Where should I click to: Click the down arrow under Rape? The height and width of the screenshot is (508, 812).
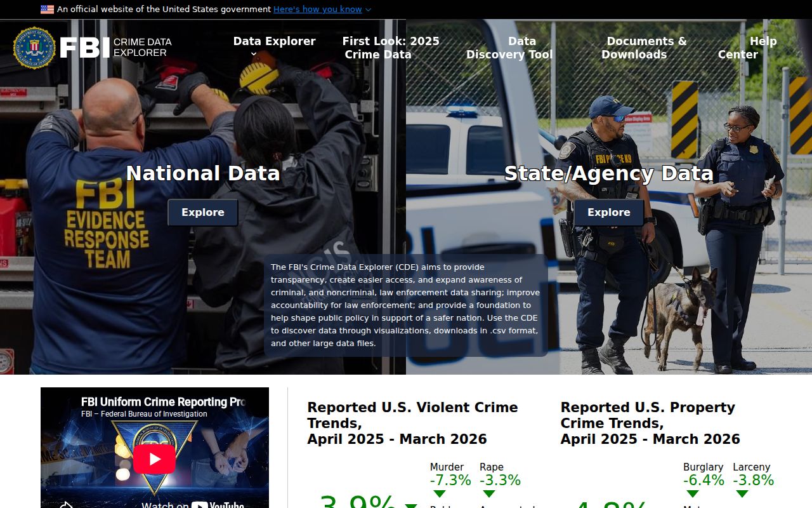[x=488, y=493]
